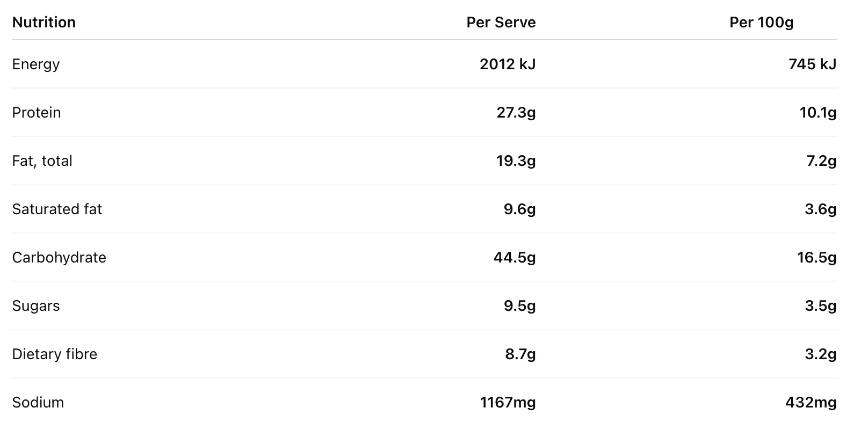Click the Per 100g column header

click(761, 23)
